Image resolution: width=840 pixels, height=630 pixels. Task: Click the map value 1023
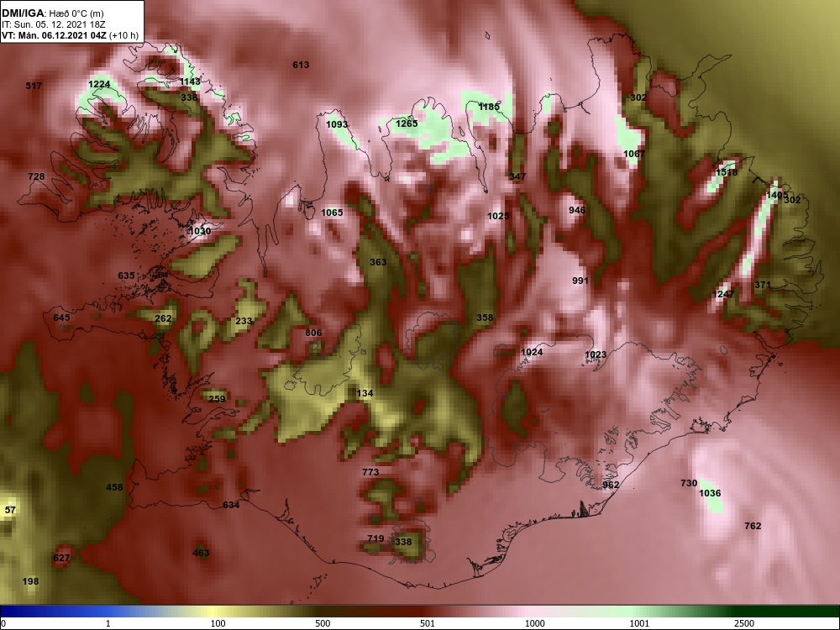click(x=596, y=354)
